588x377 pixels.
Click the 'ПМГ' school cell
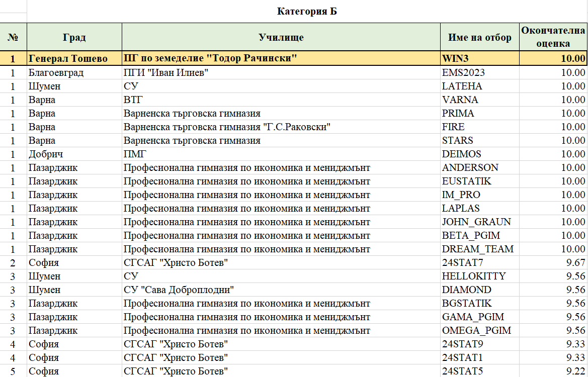[281, 154]
